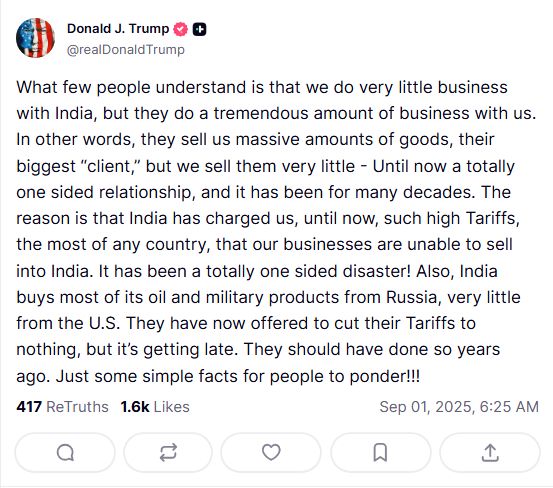Bookmark this Truth post

381,453
